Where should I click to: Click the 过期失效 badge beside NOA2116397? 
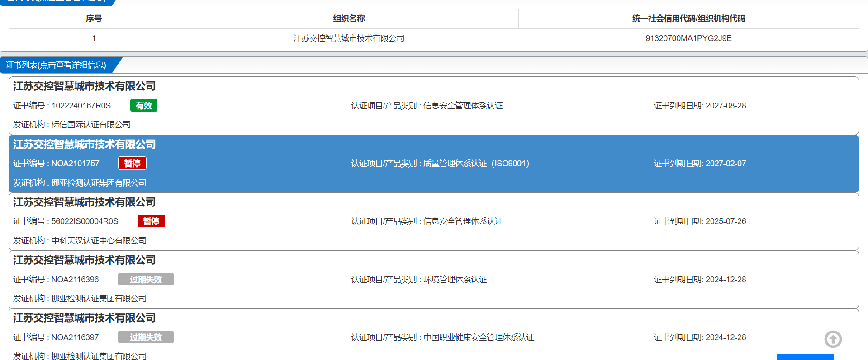[146, 337]
